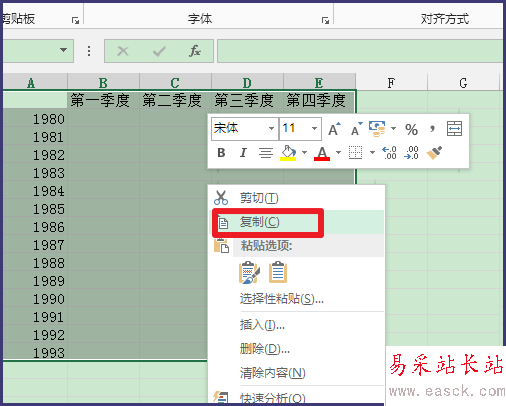Open the font size 11 dropdown
The width and height of the screenshot is (506, 406).
click(314, 128)
